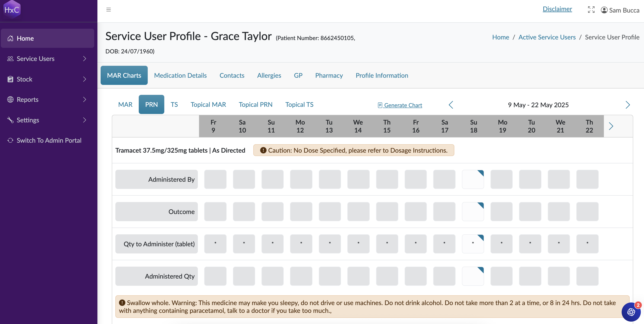
Task: Click the hamburger menu icon
Action: click(x=109, y=10)
